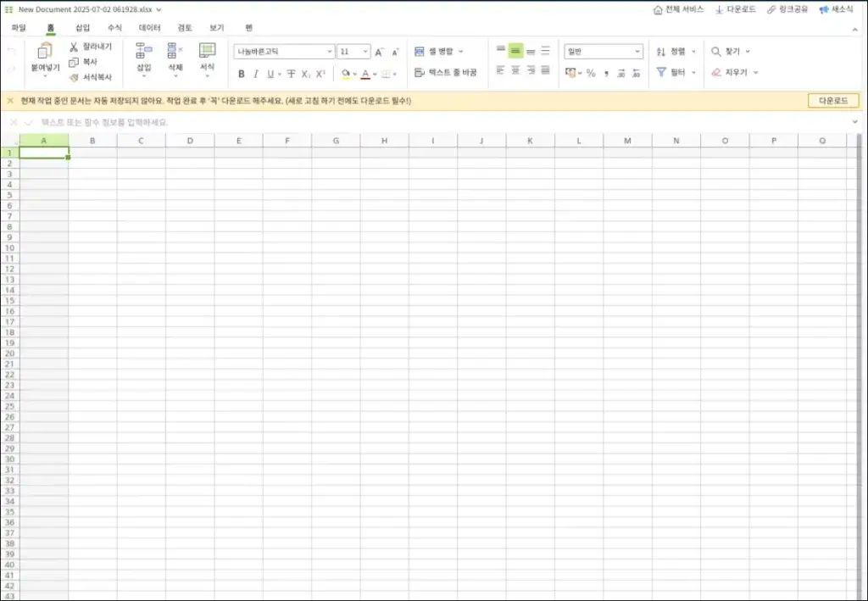Align text to the left

pyautogui.click(x=500, y=70)
